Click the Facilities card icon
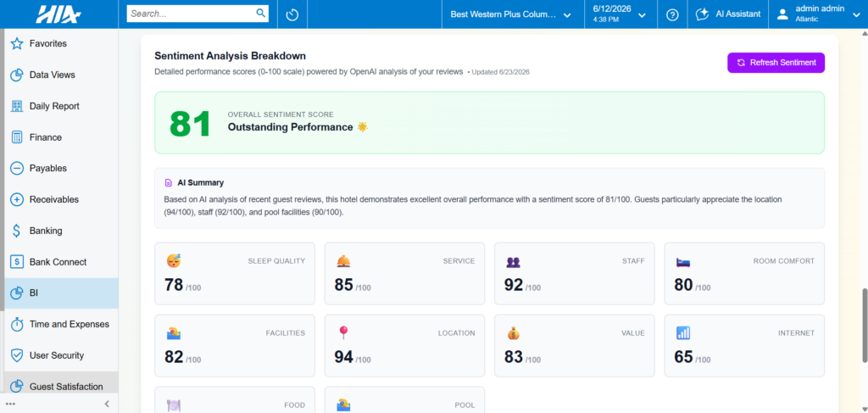The width and height of the screenshot is (868, 413). click(x=174, y=333)
